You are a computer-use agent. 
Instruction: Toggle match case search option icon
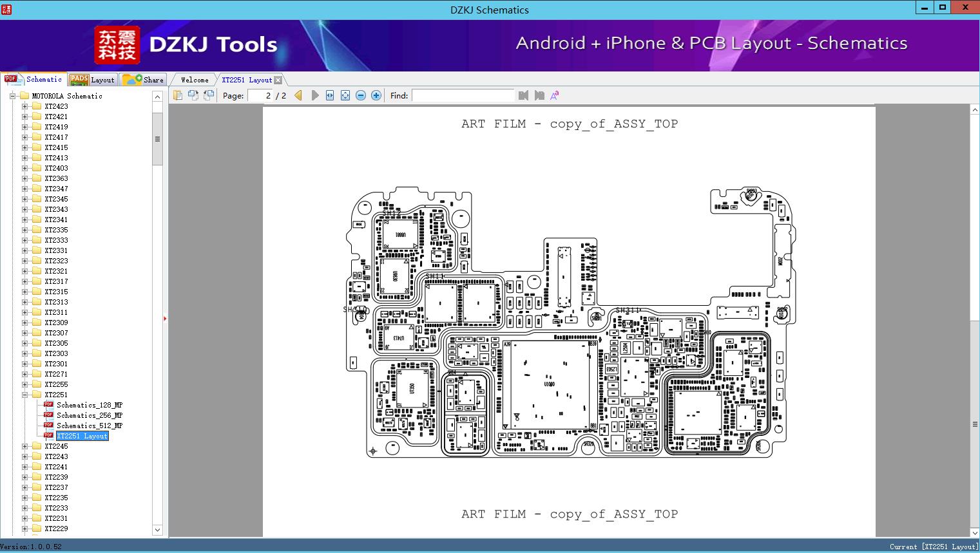click(554, 95)
